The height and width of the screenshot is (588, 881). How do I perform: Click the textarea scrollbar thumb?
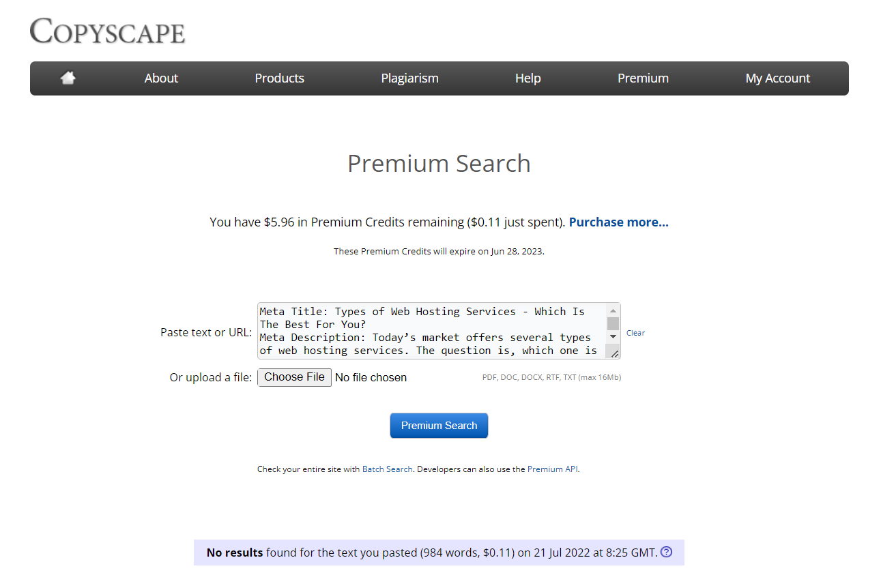613,323
